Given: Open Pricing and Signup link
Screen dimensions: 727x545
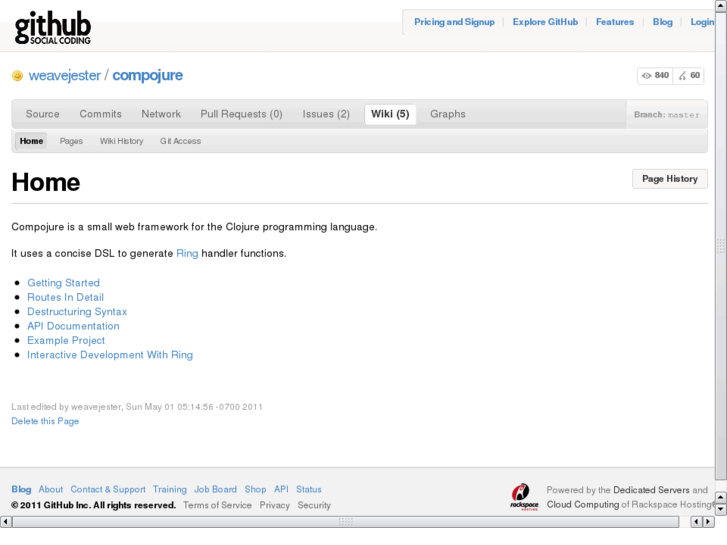Looking at the screenshot, I should point(454,22).
